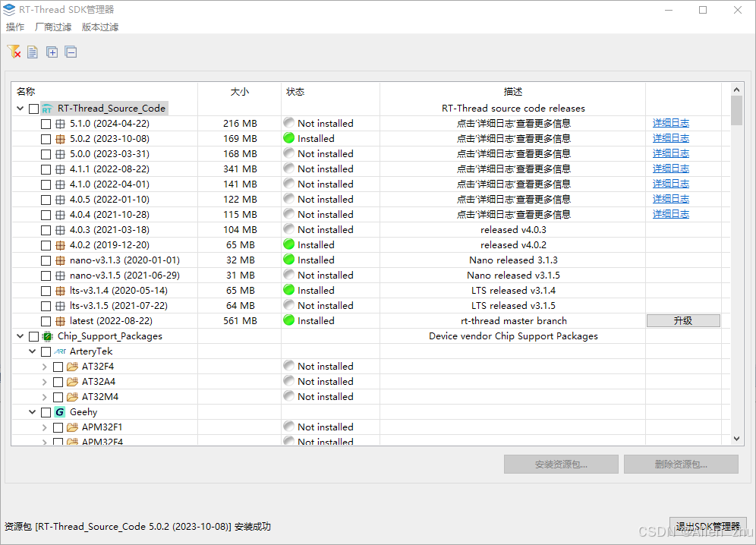Click the document log toolbar icon

pyautogui.click(x=33, y=52)
